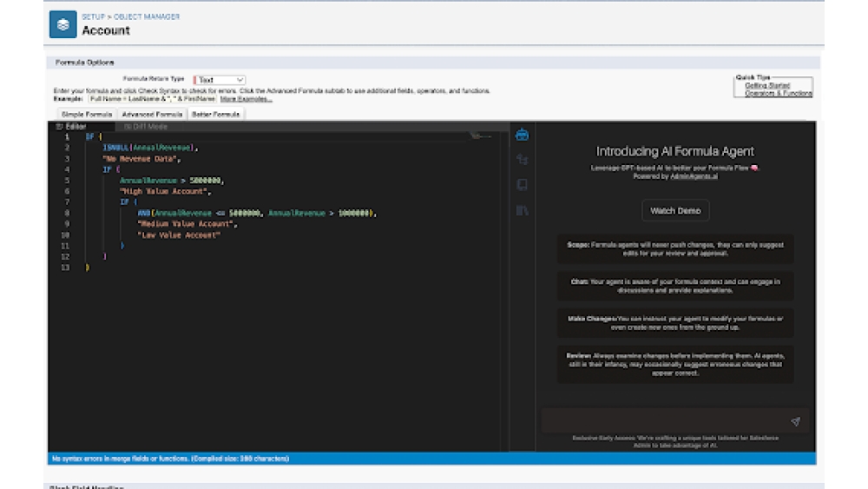The image size is (868, 489).
Task: Click the Watch Demo button
Action: 675,210
